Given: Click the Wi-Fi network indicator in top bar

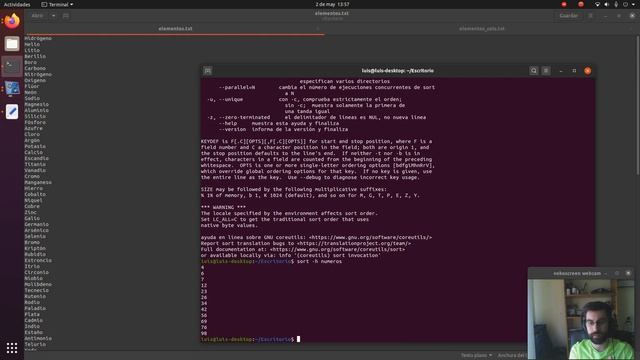Looking at the screenshot, I should coord(597,4).
